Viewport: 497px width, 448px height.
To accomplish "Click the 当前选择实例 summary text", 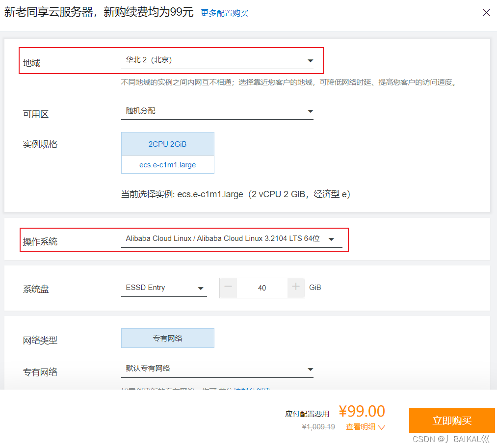I will coord(235,194).
